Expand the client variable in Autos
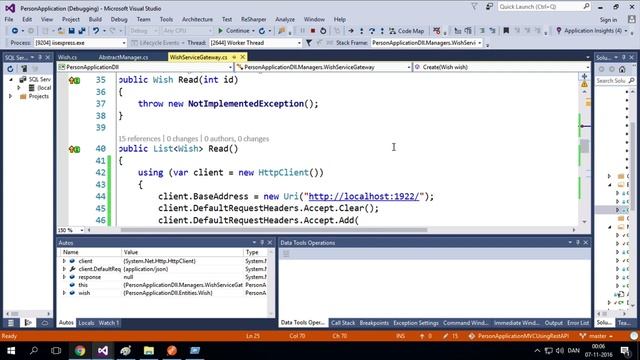The width and height of the screenshot is (640, 360). pos(64,261)
